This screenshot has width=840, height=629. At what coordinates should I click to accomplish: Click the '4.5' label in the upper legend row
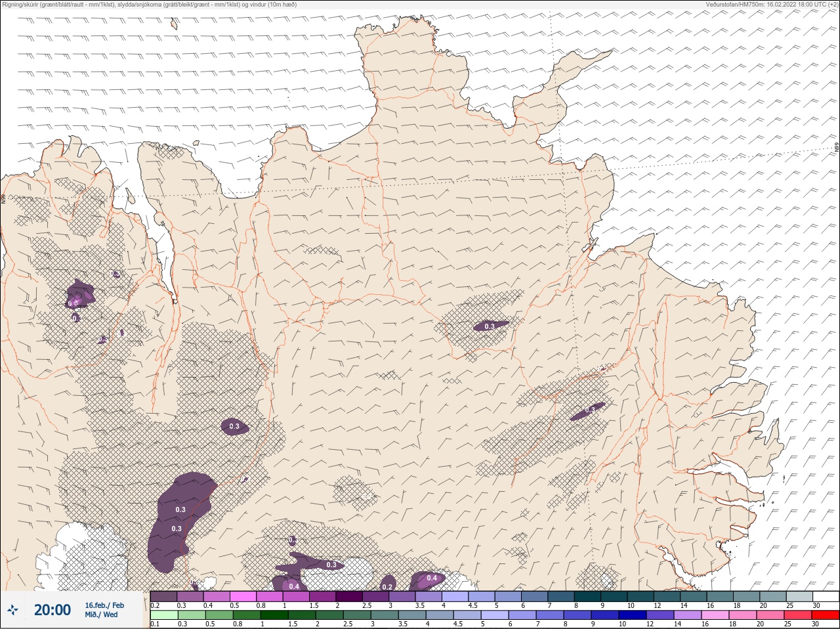coord(473,605)
